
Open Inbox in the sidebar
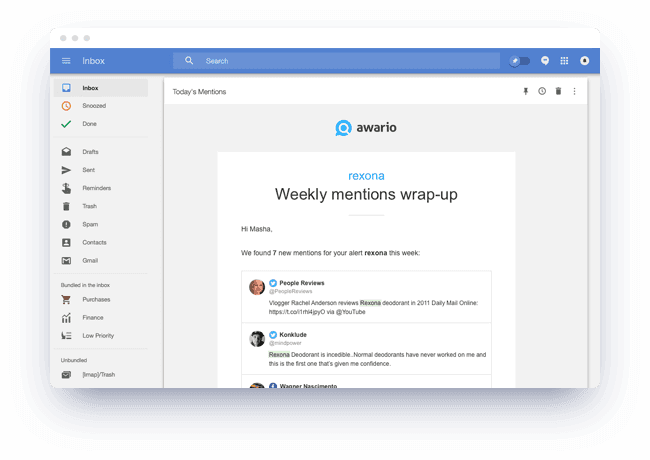[101, 88]
